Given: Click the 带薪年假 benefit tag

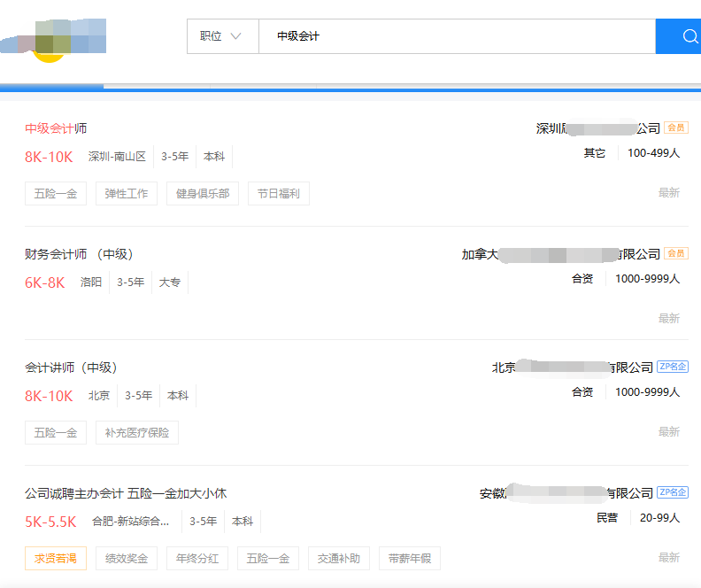Looking at the screenshot, I should coord(410,559).
